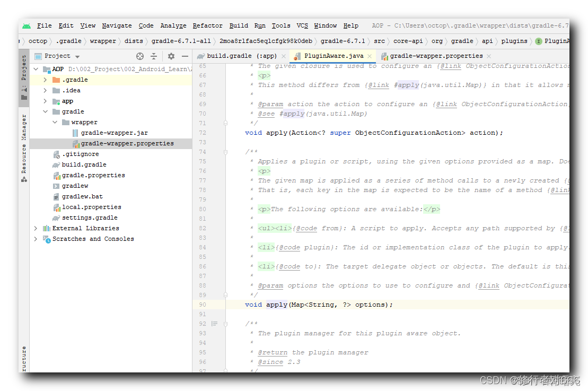Open the Structure tool window
588x391 pixels.
point(23,357)
